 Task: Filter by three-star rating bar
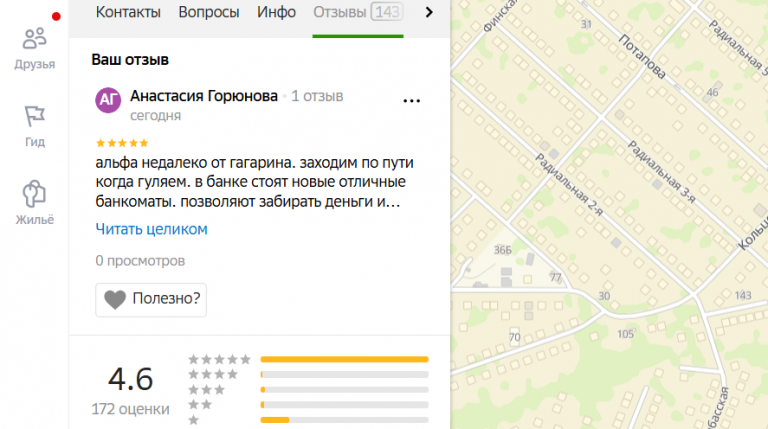(x=344, y=390)
